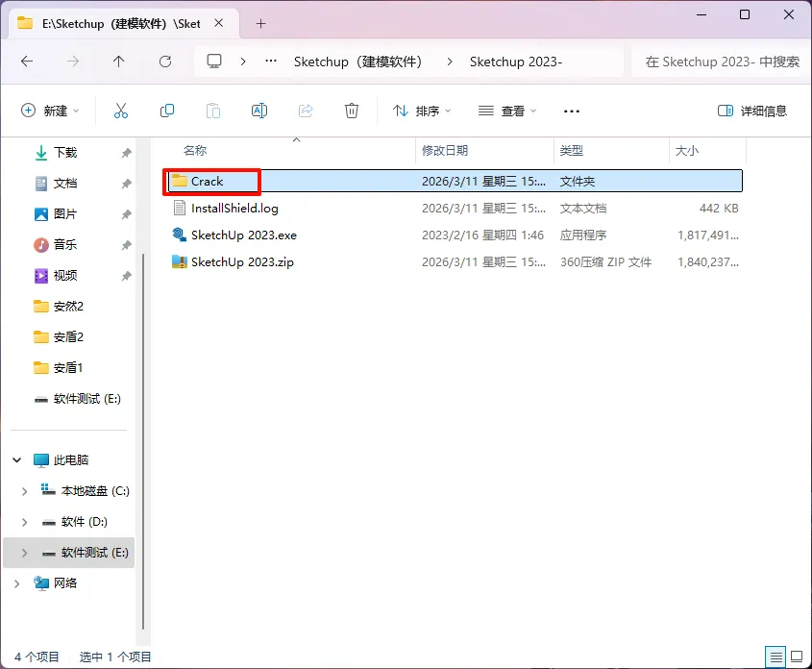This screenshot has height=669, width=812.
Task: Expand 软件测试 (E:) under 此电脑
Action: coord(24,553)
